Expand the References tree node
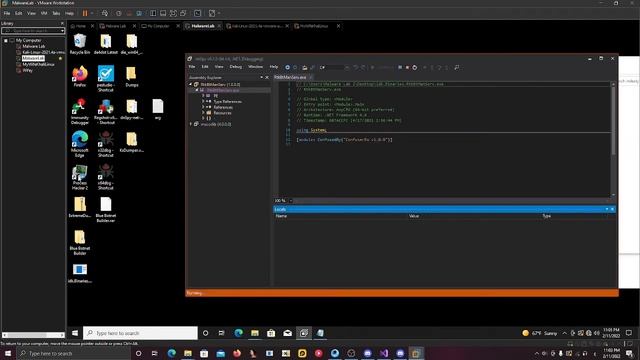Viewport: 640px width, 360px height. click(203, 107)
